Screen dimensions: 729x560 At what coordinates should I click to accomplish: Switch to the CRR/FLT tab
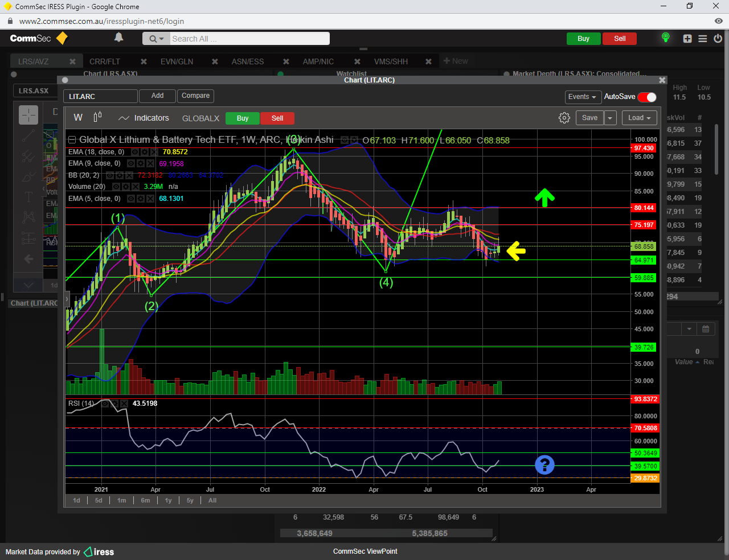pyautogui.click(x=105, y=61)
